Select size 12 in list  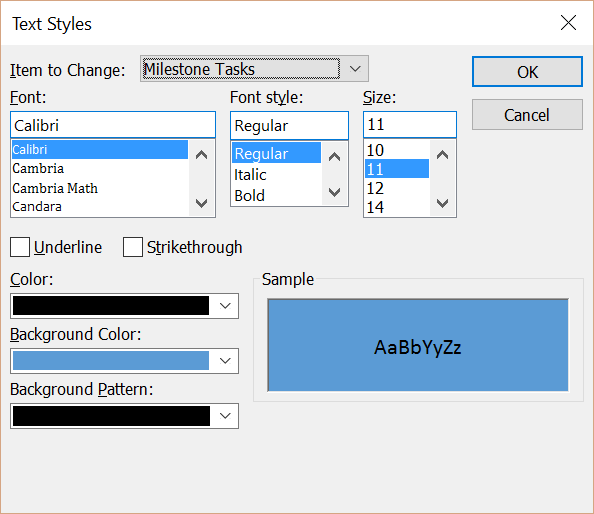pyautogui.click(x=397, y=188)
